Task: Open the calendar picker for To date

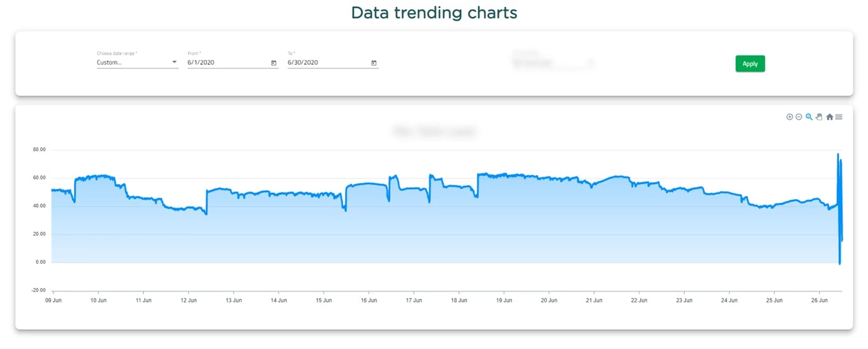Action: 373,63
